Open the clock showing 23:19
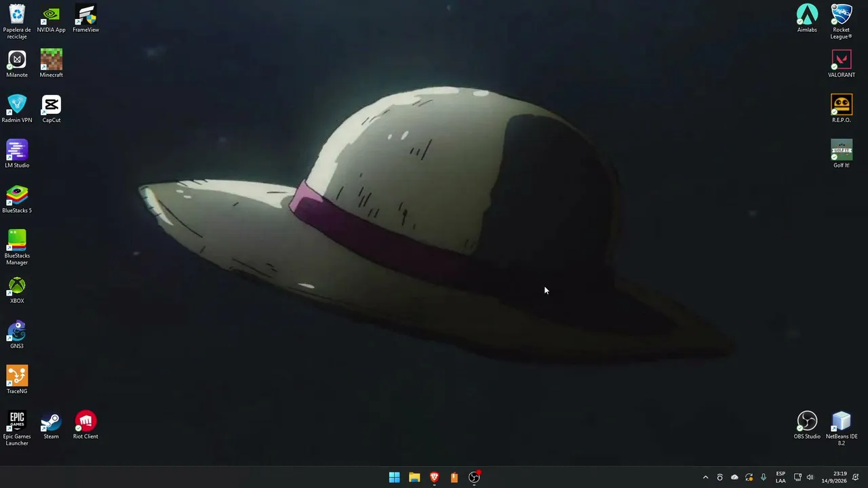The height and width of the screenshot is (488, 868). [x=834, y=477]
